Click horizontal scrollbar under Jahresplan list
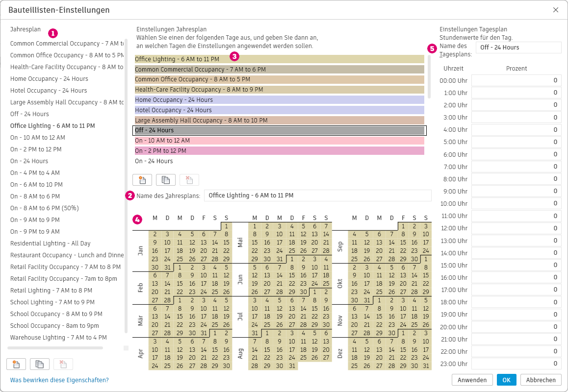This screenshot has height=392, width=568. point(55,348)
